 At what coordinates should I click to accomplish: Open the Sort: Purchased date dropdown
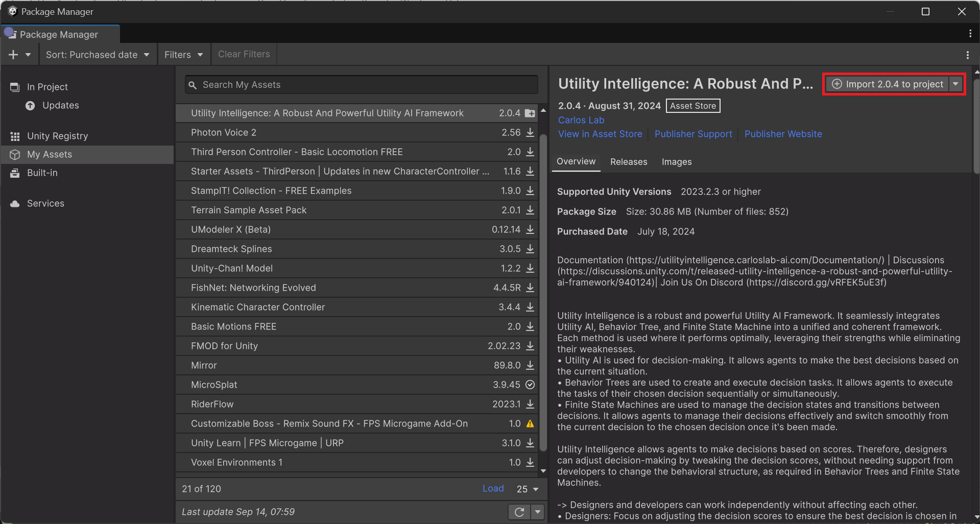97,55
